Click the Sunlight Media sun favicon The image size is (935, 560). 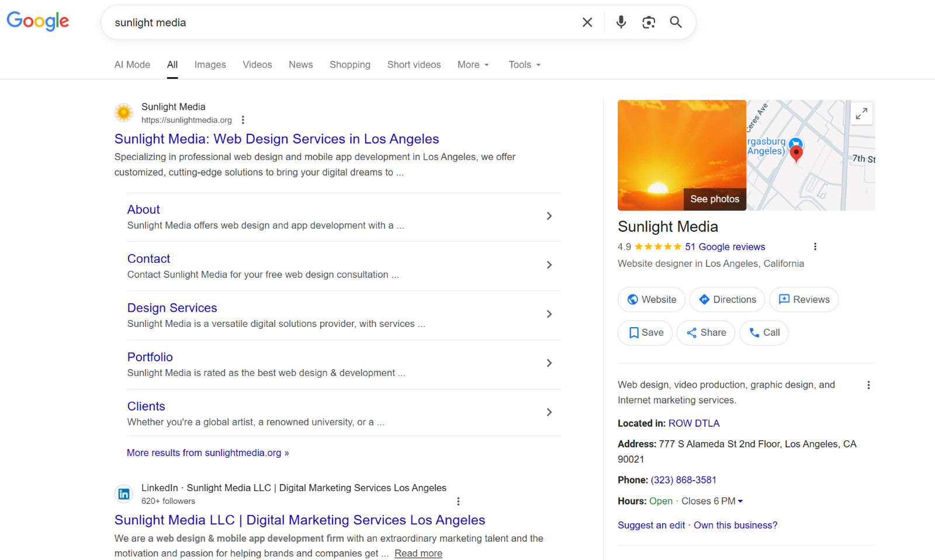coord(124,113)
